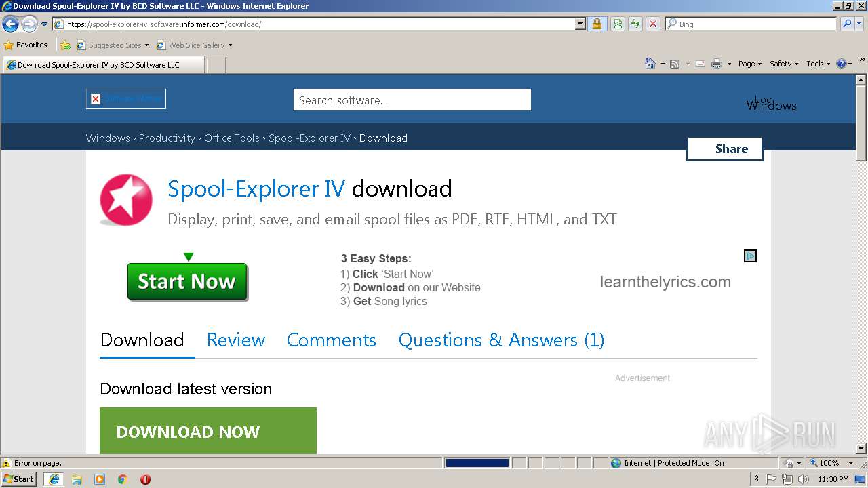View the security report lock icon

click(x=597, y=24)
